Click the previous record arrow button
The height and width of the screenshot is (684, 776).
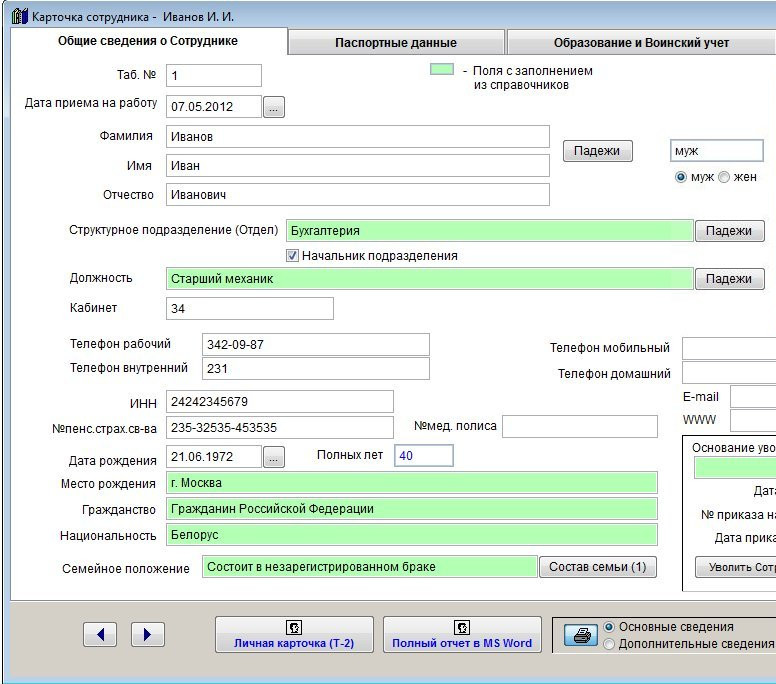point(99,634)
